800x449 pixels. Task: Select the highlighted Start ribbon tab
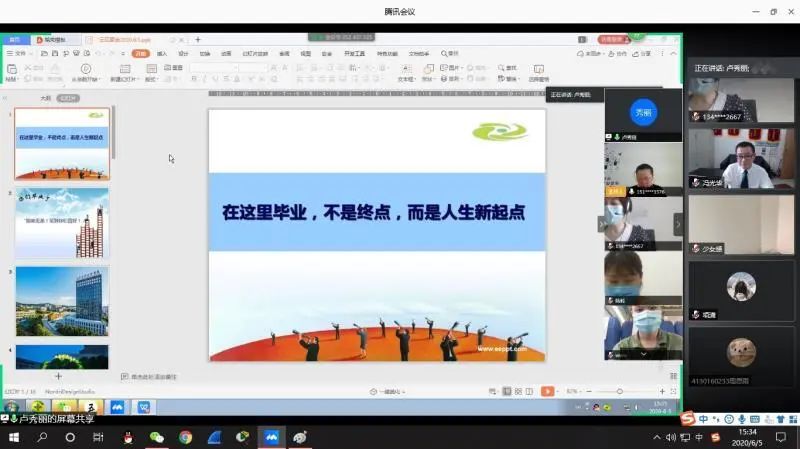tap(140, 53)
